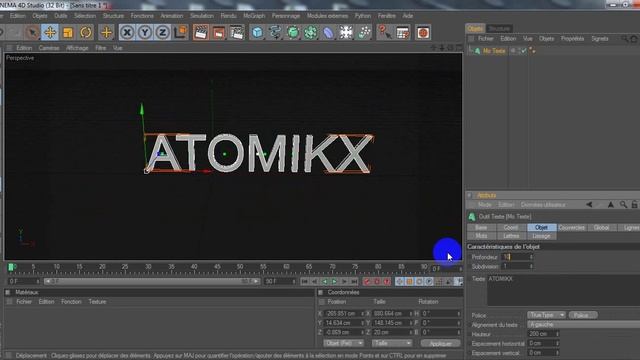Viewport: 640px width, 360px height.
Task: Switch to the Couvercles tab
Action: pyautogui.click(x=571, y=227)
